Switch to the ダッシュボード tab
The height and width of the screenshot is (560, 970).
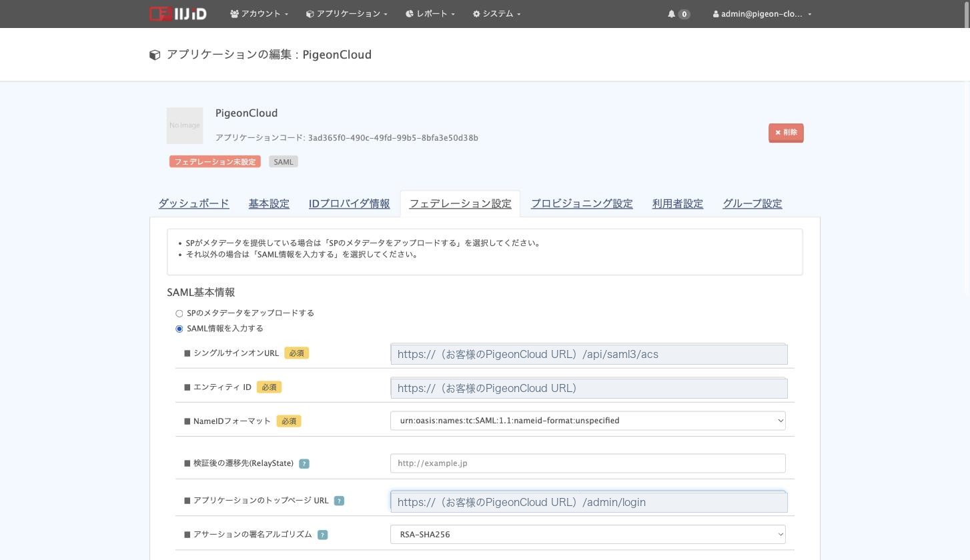pyautogui.click(x=194, y=203)
